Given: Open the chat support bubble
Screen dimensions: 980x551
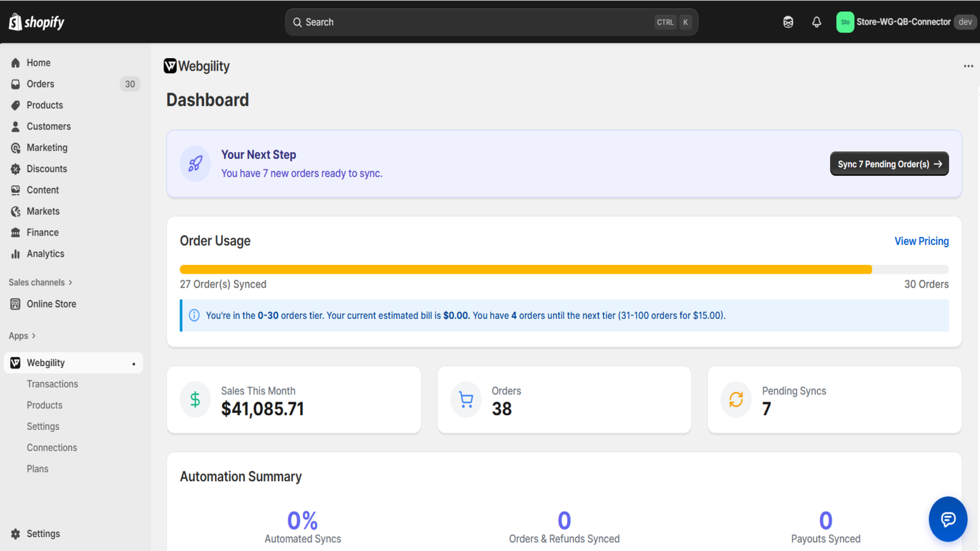Looking at the screenshot, I should pos(948,519).
